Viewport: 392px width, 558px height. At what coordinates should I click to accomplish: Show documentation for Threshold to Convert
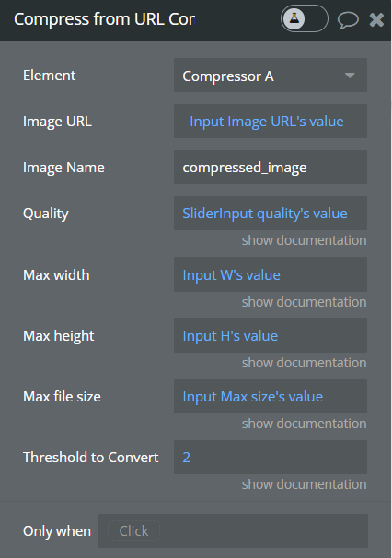[305, 484]
